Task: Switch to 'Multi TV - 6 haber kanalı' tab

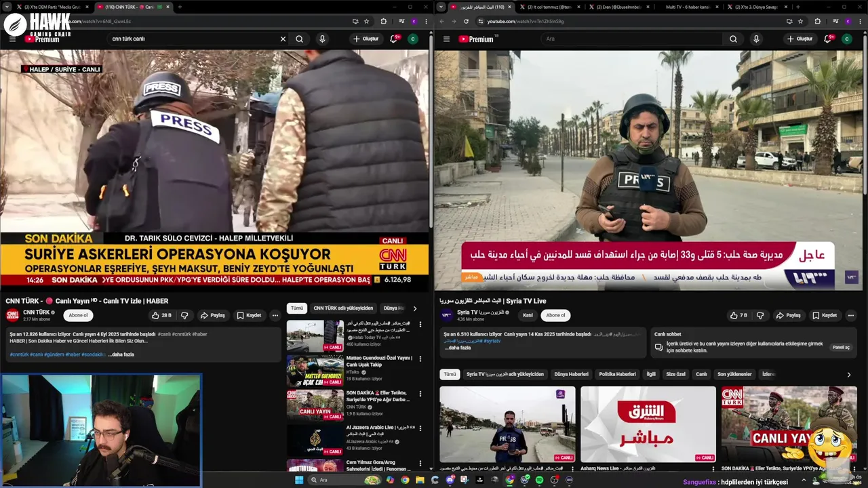Action: [688, 7]
